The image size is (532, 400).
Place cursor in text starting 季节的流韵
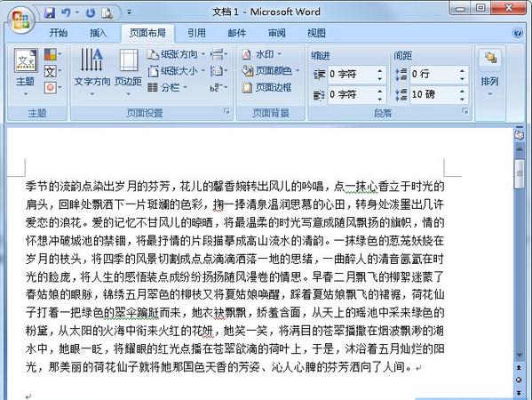click(53, 187)
